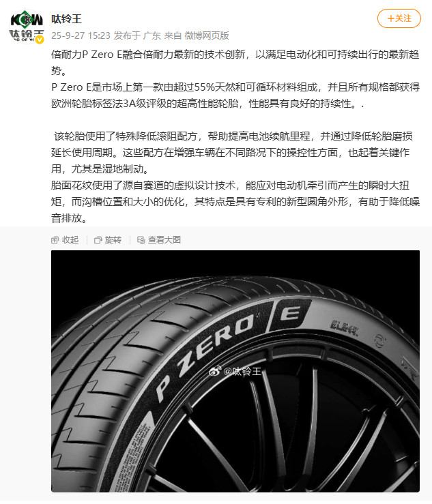Collapse the image with 收起

pyautogui.click(x=65, y=240)
